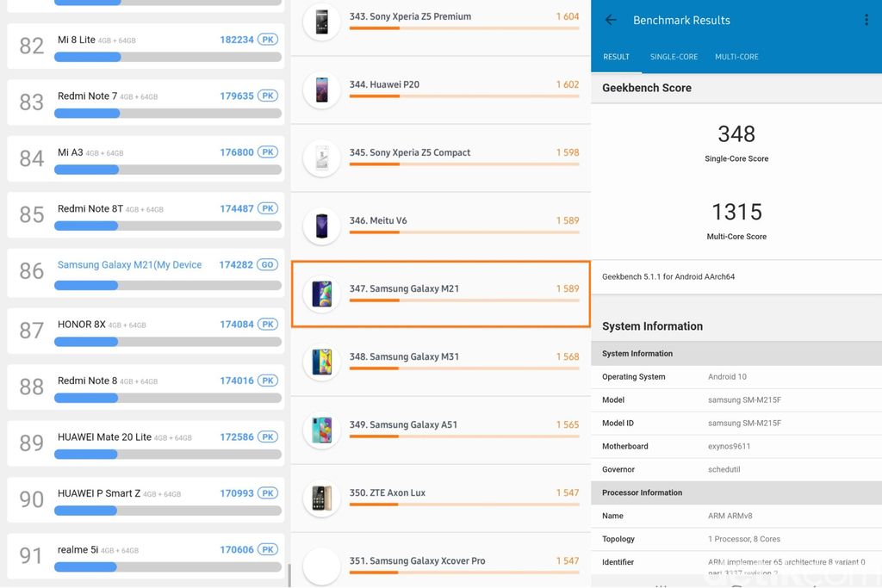Screen dimensions: 882x588
Task: Select the HUAWEI Mate 20 Lite name
Action: click(104, 436)
